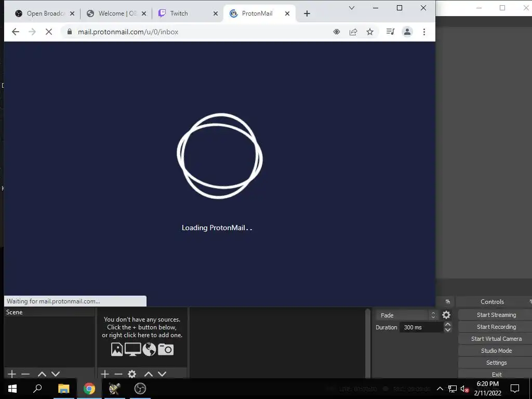Image resolution: width=532 pixels, height=399 pixels.
Task: Open the Fade transition dropdown
Action: [406, 315]
